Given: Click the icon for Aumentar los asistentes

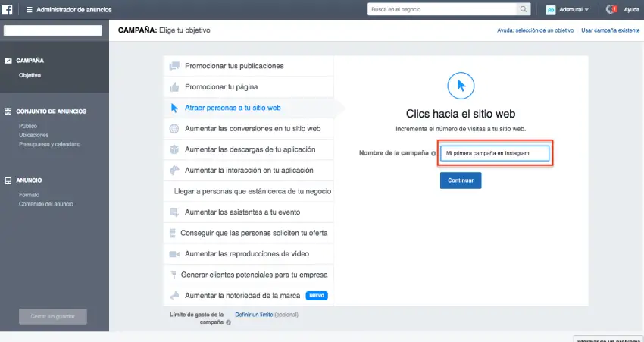Looking at the screenshot, I should point(174,212).
